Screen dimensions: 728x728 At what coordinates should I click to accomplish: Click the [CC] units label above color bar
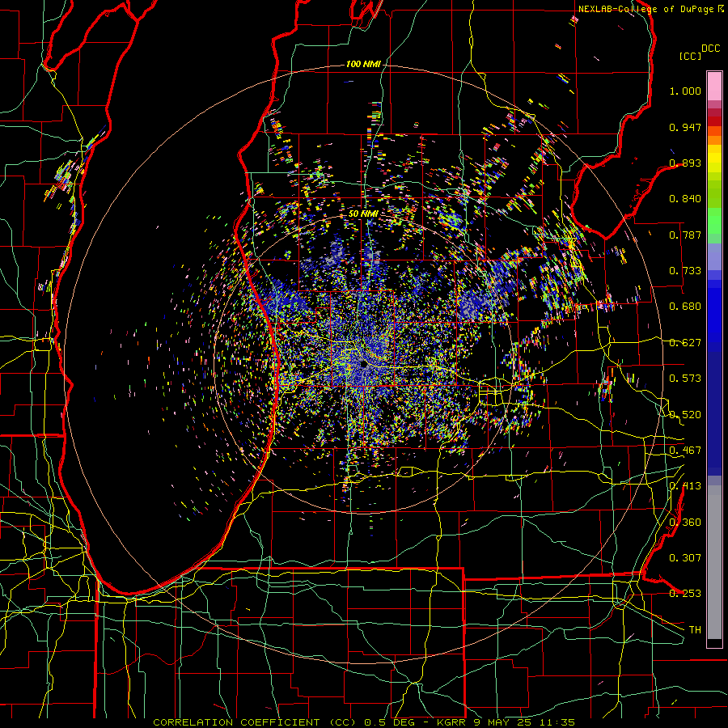pyautogui.click(x=690, y=56)
